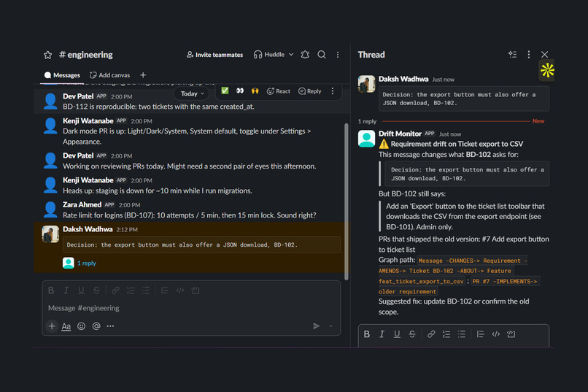Open thread more options menu
This screenshot has width=588, height=392.
click(x=529, y=55)
